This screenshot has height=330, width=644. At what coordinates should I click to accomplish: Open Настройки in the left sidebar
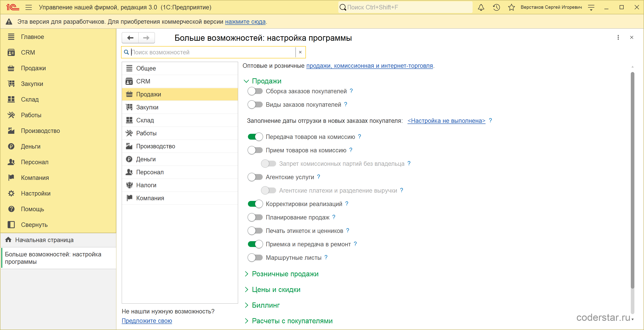(x=58, y=193)
